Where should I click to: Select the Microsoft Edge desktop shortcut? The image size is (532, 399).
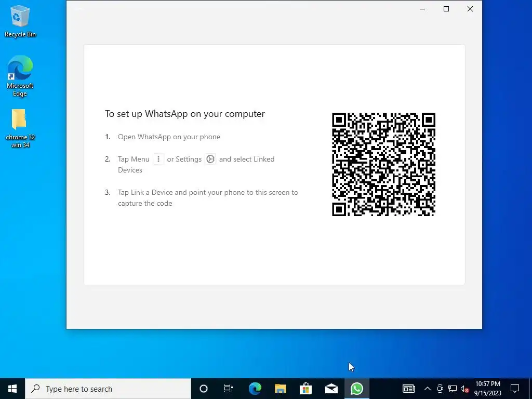coord(20,76)
